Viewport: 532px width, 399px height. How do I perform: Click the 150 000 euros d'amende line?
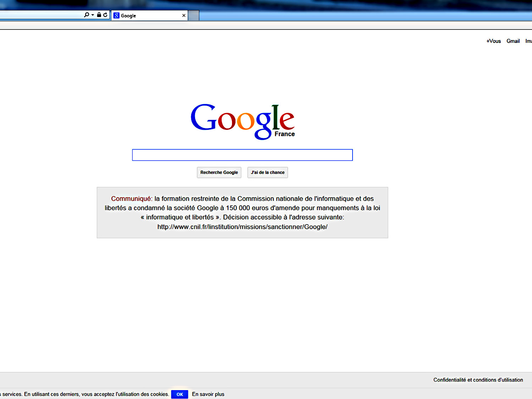242,208
